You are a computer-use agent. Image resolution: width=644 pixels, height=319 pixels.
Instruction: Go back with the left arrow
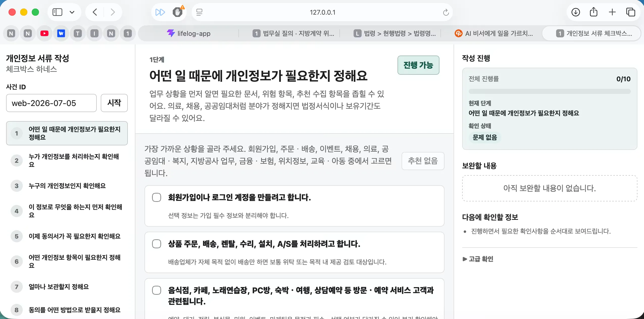(95, 12)
